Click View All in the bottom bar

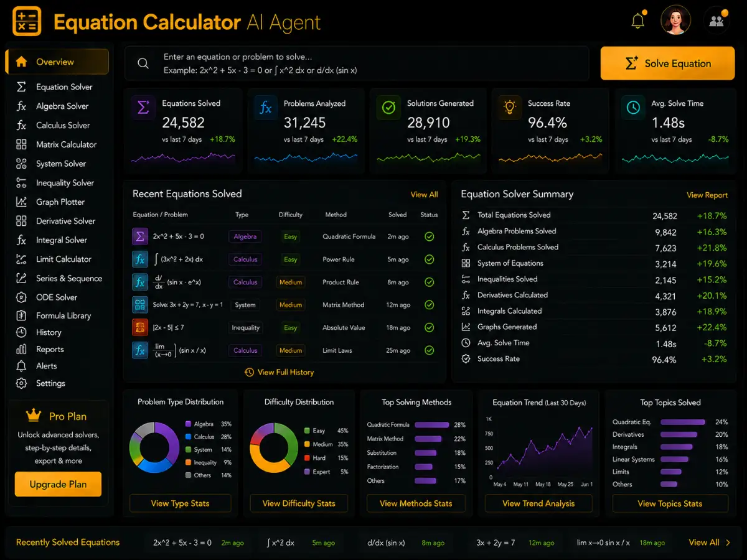(x=703, y=542)
